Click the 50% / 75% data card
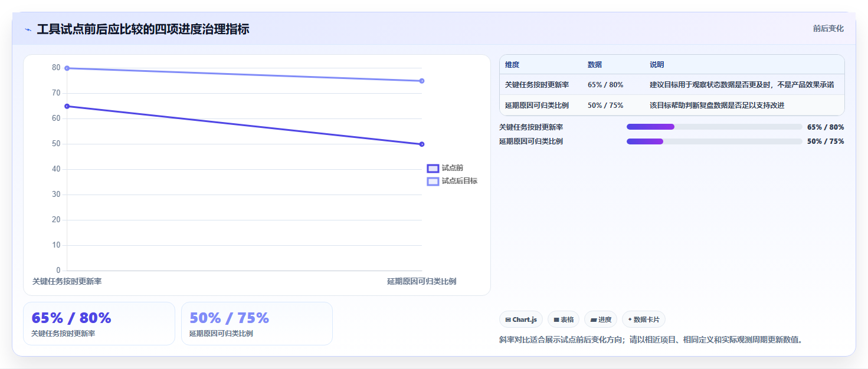Image resolution: width=868 pixels, height=369 pixels. tap(257, 324)
